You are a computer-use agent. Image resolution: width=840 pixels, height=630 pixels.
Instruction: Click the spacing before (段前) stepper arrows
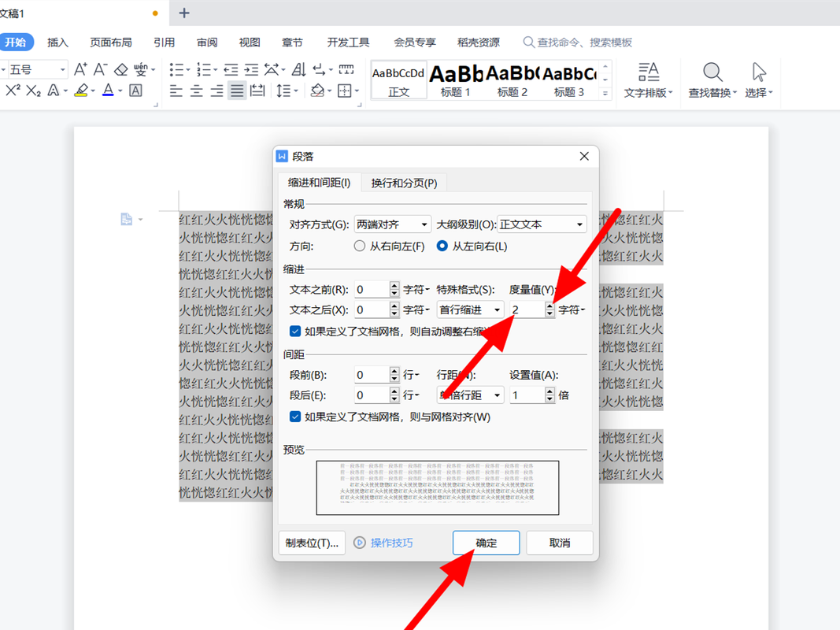[x=394, y=375]
